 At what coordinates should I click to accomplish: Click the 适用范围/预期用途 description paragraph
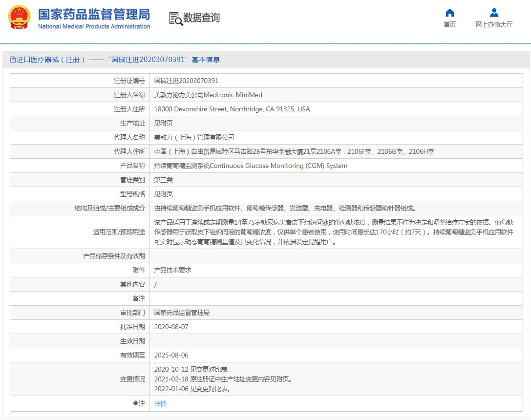pyautogui.click(x=334, y=232)
